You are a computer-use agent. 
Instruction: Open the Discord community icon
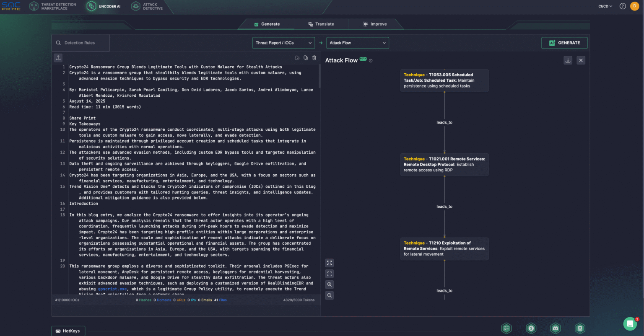pos(555,328)
